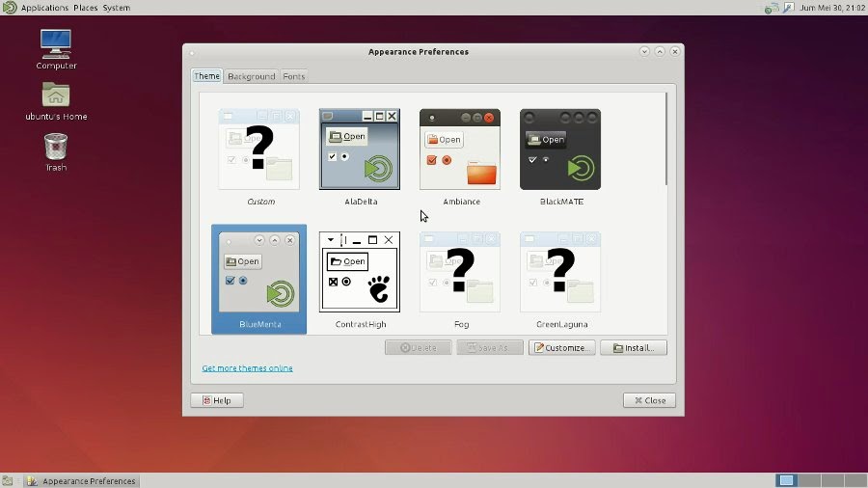Open the Trash desktop icon
Image resolution: width=868 pixels, height=488 pixels.
tap(56, 146)
